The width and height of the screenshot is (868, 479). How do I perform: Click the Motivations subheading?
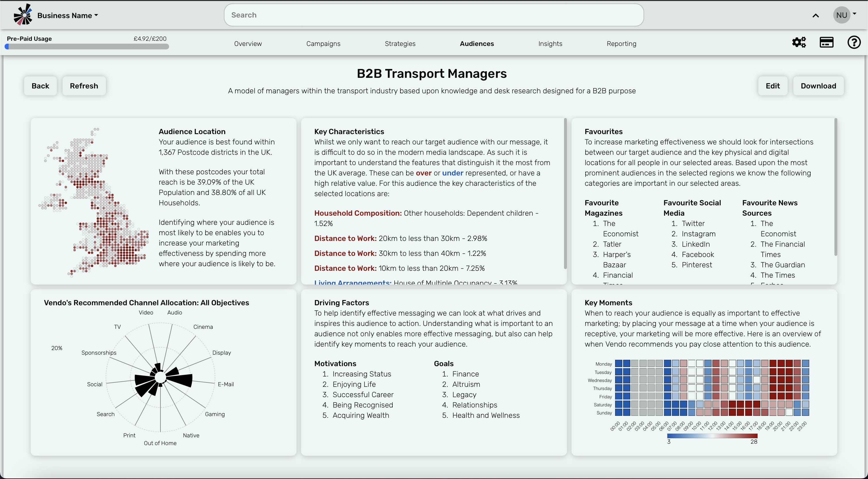click(335, 364)
